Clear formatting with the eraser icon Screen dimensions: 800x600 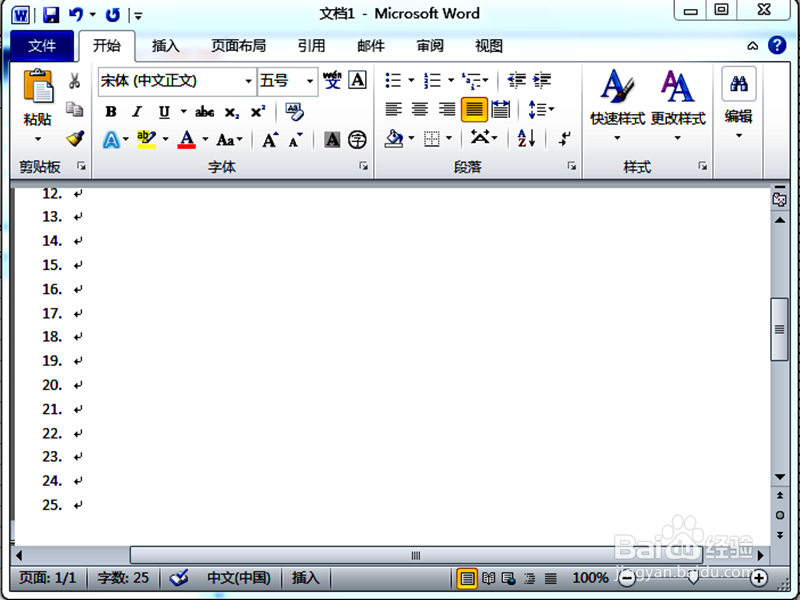coord(293,111)
